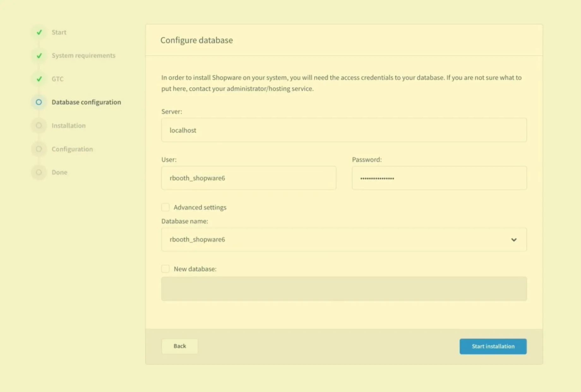This screenshot has width=581, height=392.
Task: Click the User: field label
Action: [169, 159]
